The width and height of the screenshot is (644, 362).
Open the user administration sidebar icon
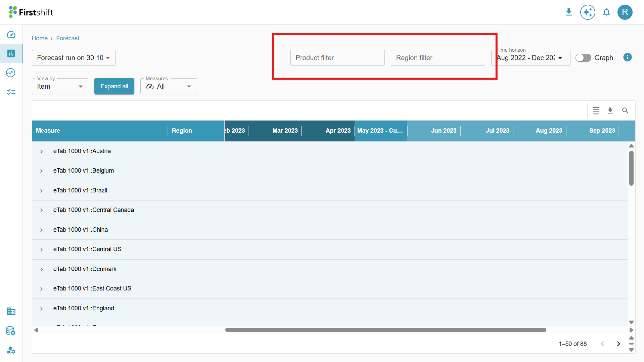click(x=11, y=350)
